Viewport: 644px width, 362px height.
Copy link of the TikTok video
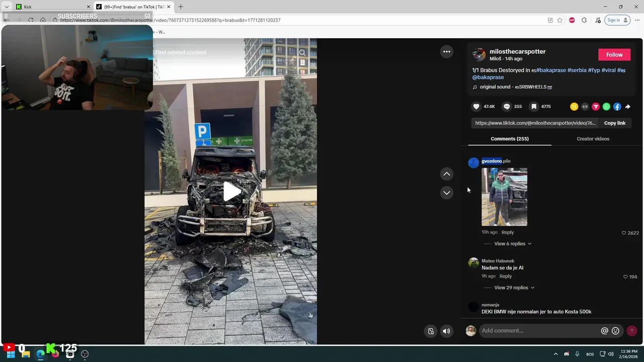(614, 123)
